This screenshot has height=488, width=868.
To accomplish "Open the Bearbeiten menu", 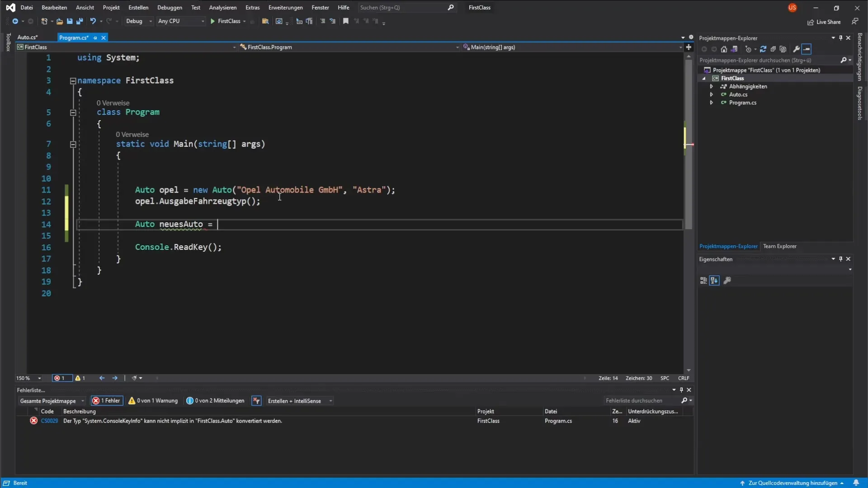I will click(x=54, y=8).
